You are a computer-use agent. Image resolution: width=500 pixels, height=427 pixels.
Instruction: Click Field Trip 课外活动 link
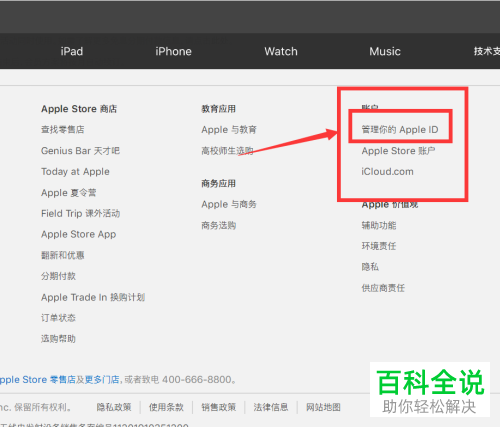click(x=81, y=213)
